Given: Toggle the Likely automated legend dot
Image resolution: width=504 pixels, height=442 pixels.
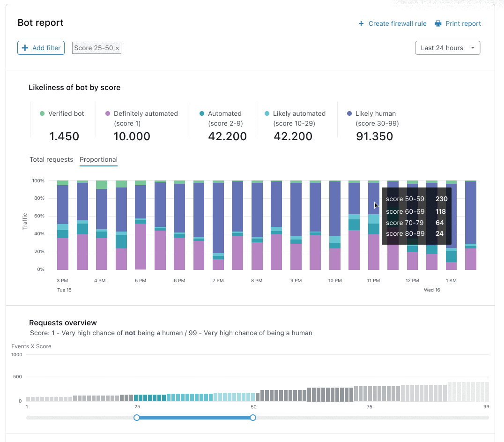Looking at the screenshot, I should (x=267, y=113).
